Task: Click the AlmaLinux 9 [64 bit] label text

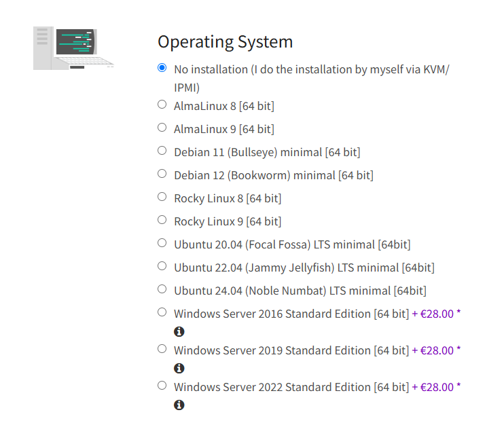Action: (x=224, y=129)
